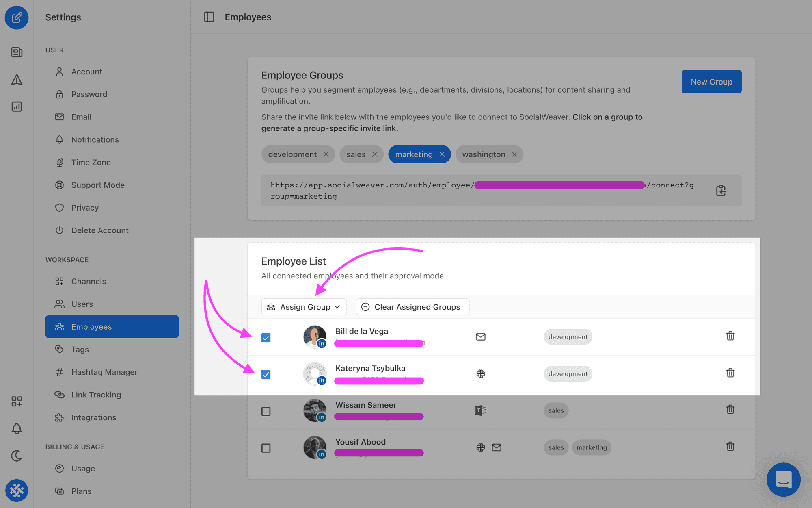Delete Kateryna Tsybulka using the trash icon
This screenshot has width=812, height=508.
point(730,373)
